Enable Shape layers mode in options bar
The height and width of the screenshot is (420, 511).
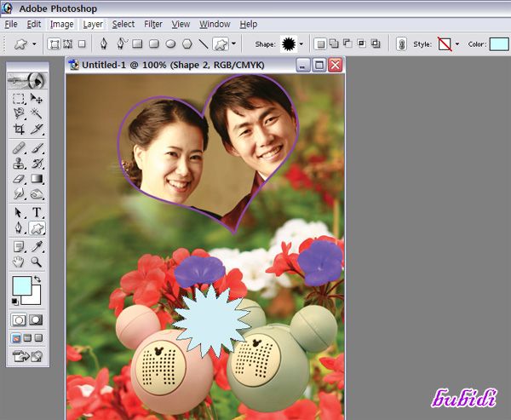[54, 44]
